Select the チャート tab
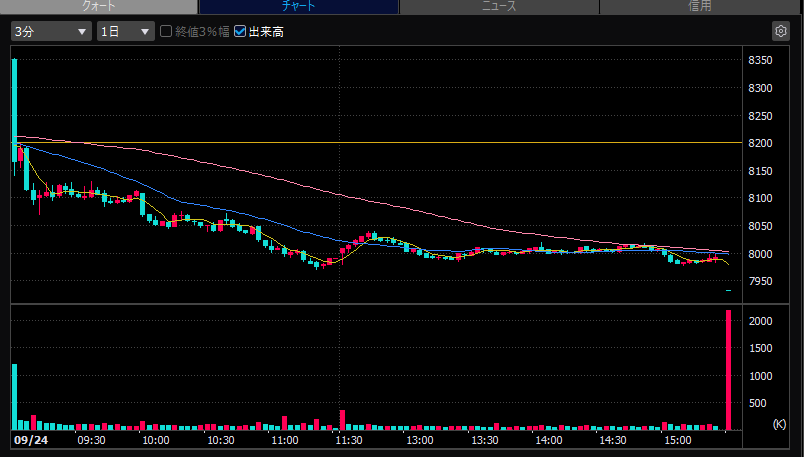 tap(298, 6)
